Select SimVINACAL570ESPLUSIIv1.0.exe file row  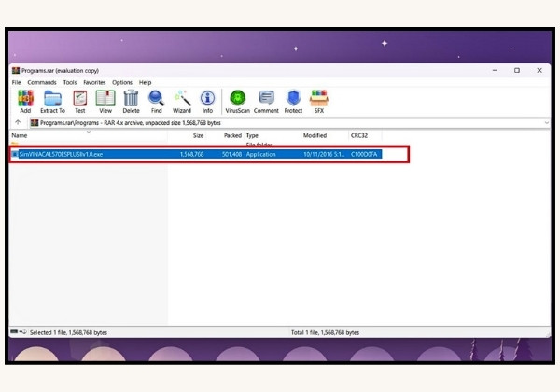196,154
